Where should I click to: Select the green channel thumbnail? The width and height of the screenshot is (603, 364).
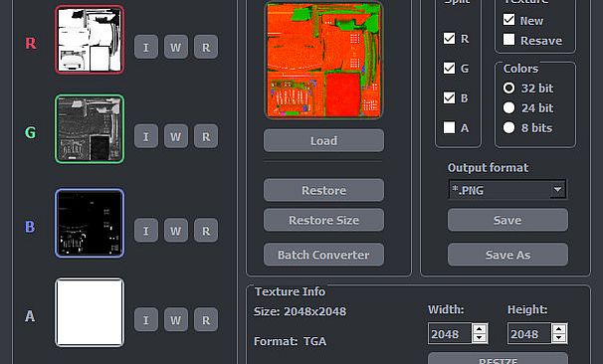coord(90,129)
